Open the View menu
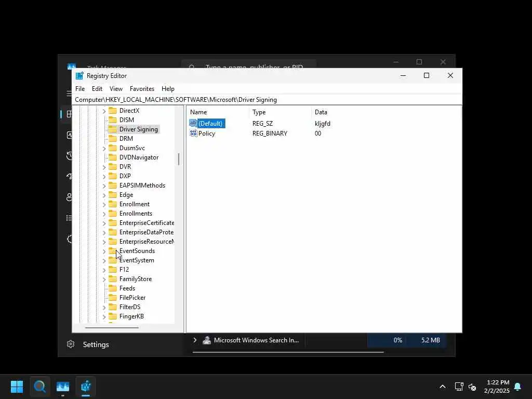Screen dimensions: 532x399 [x=116, y=88]
